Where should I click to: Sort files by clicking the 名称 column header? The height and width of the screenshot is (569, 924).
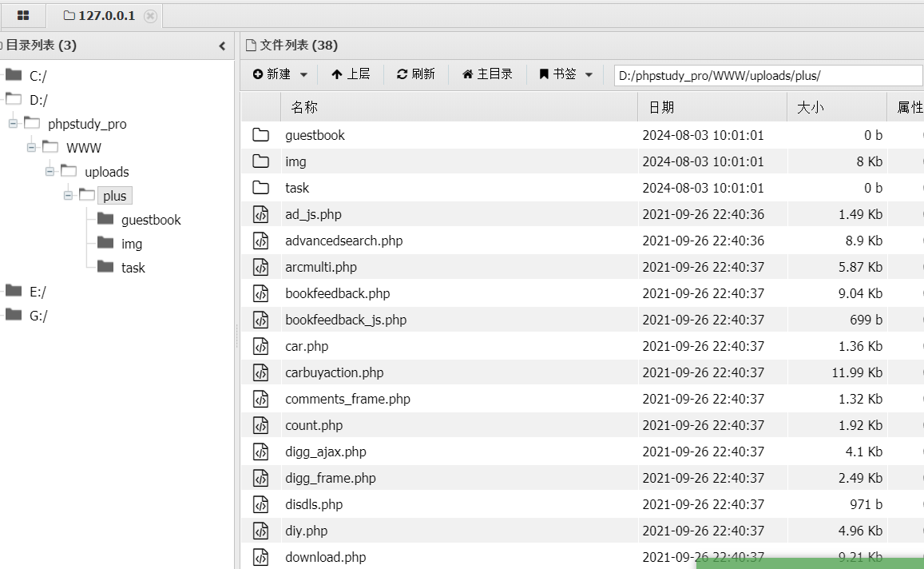pos(302,106)
